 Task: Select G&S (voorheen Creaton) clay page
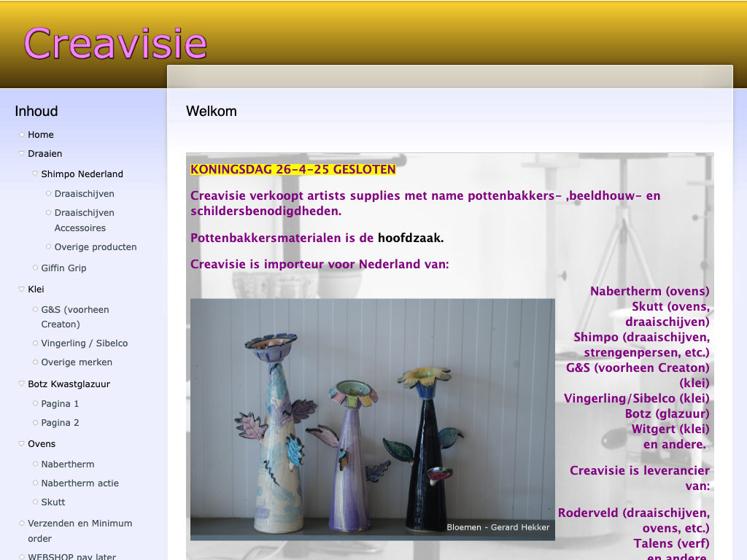74,317
